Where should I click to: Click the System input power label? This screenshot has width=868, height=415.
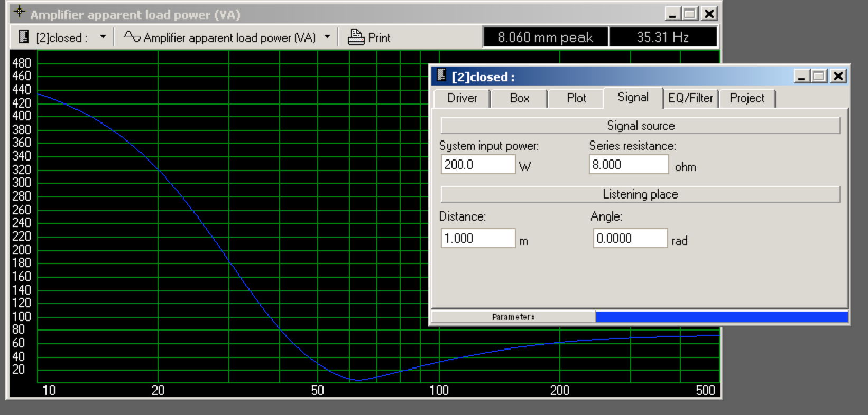489,146
